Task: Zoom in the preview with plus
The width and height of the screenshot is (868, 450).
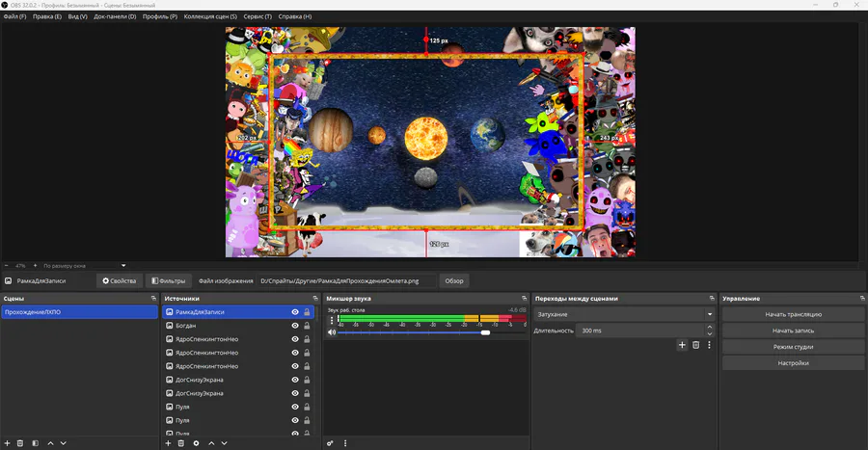Action: click(35, 266)
